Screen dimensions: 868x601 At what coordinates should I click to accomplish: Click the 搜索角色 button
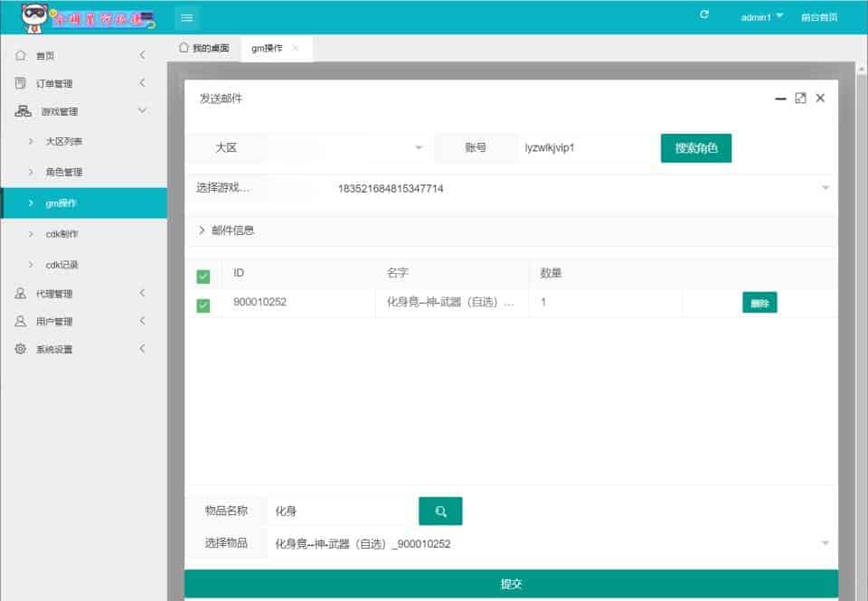click(x=696, y=147)
